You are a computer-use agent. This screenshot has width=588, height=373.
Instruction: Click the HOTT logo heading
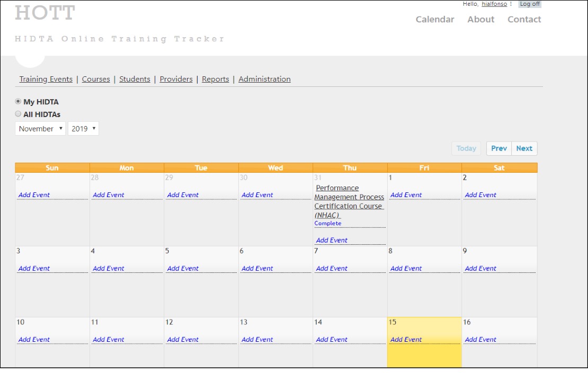(44, 14)
